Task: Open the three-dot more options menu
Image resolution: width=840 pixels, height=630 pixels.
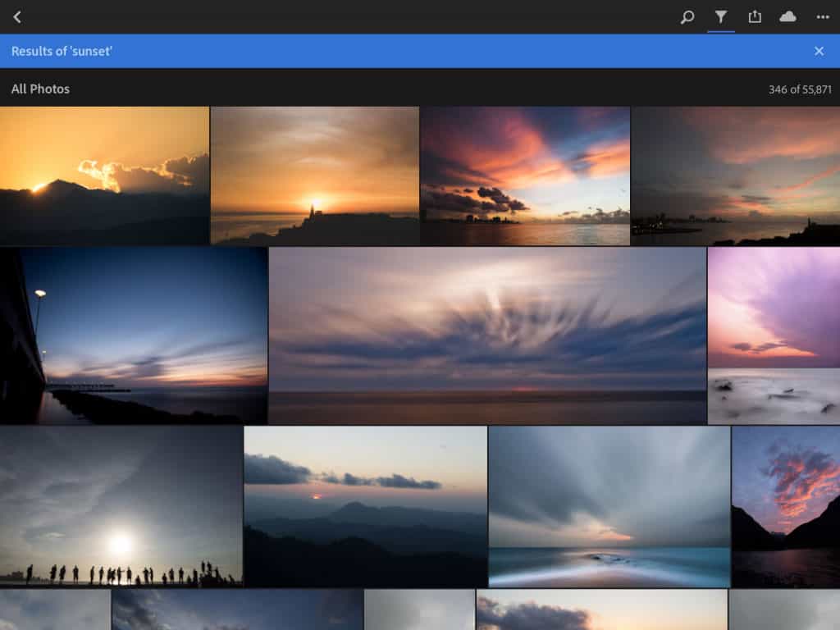Action: (x=823, y=16)
